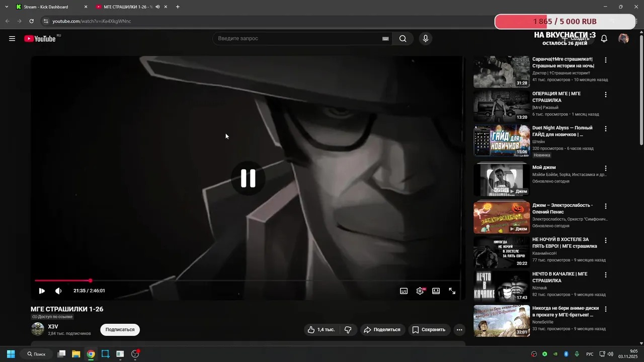Focus the browser address bar URL
The image size is (644, 362).
(x=92, y=21)
